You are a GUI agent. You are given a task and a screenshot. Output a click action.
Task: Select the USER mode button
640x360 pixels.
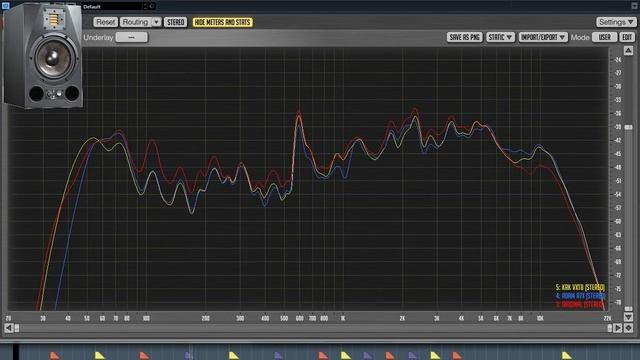pos(604,37)
